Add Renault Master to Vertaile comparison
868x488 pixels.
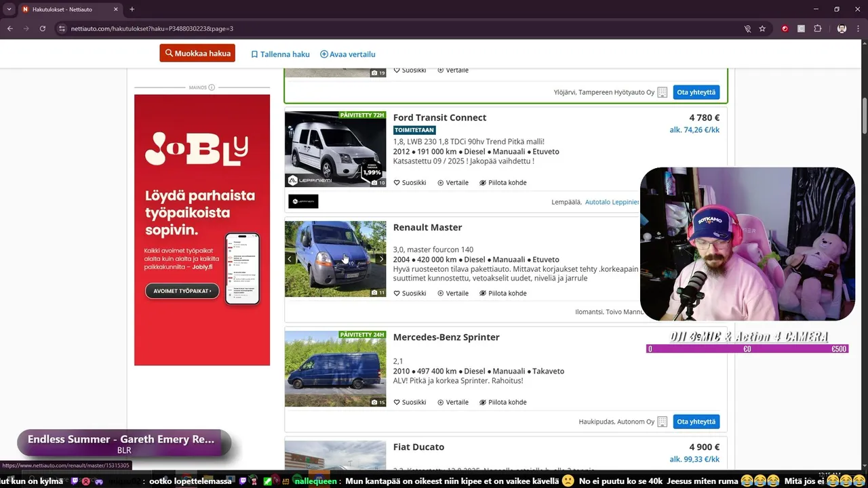453,293
